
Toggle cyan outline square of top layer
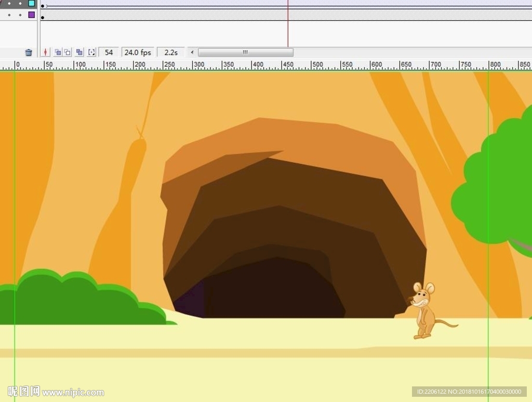(31, 3)
